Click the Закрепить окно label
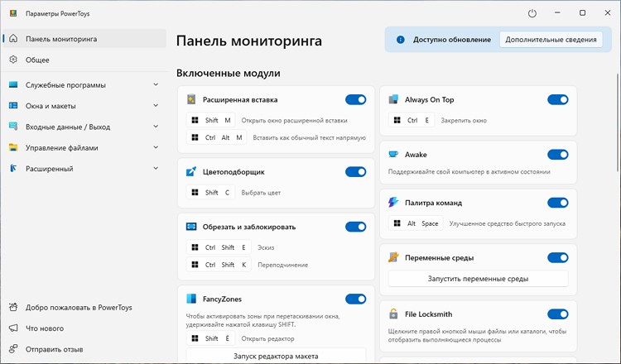Viewport: 621px width, 364px height. 464,120
